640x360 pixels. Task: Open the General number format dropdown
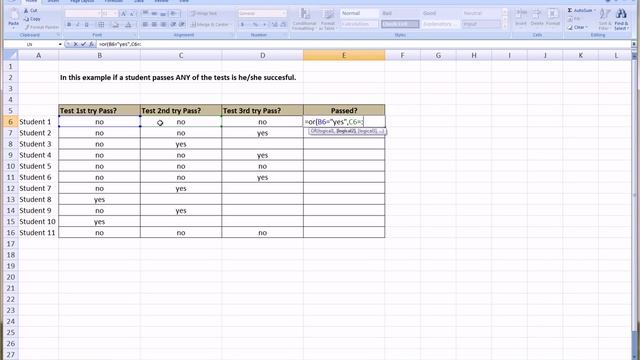(284, 13)
